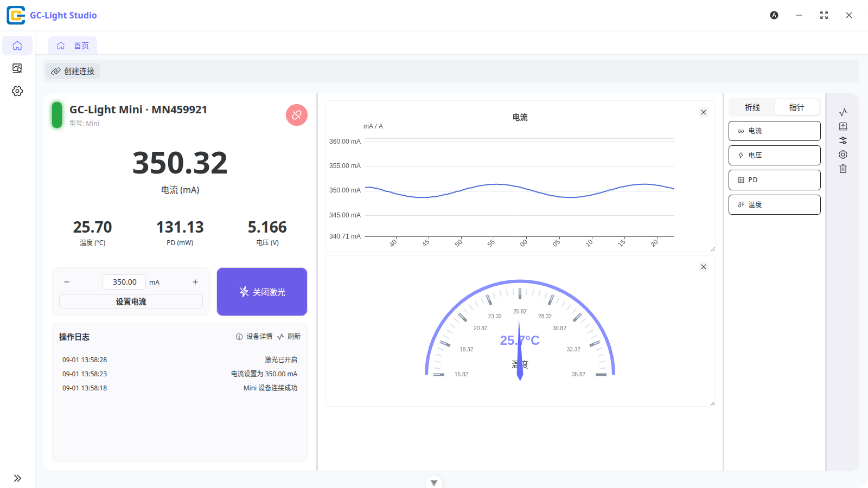The image size is (868, 488).
Task: Click 创建连接 button
Action: [73, 71]
